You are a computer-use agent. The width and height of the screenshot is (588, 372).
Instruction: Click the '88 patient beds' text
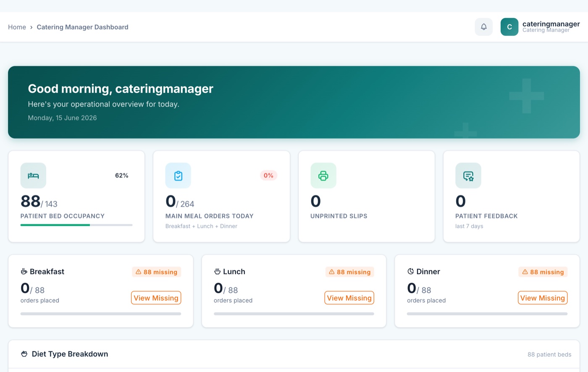point(549,354)
